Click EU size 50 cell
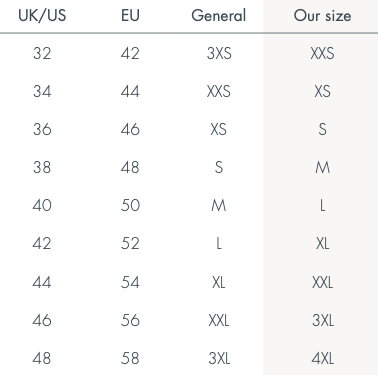The width and height of the screenshot is (378, 375). pos(130,205)
